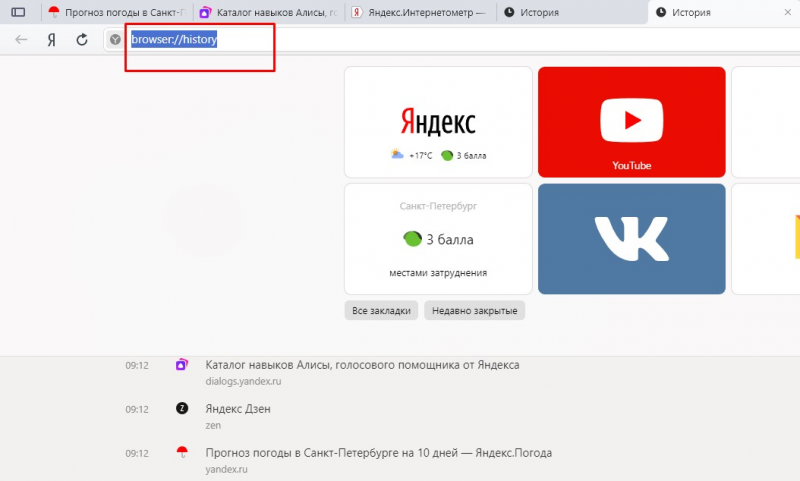The image size is (800, 481).
Task: Click the yandex.ru address under weather entry
Action: click(x=226, y=469)
